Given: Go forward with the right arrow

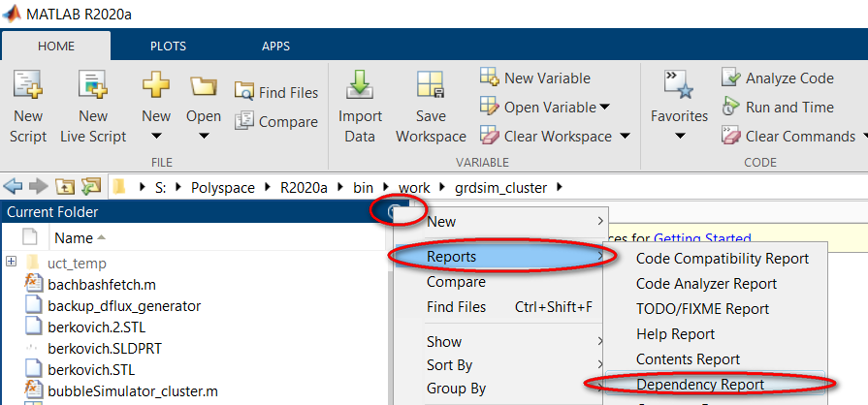Looking at the screenshot, I should click(38, 187).
